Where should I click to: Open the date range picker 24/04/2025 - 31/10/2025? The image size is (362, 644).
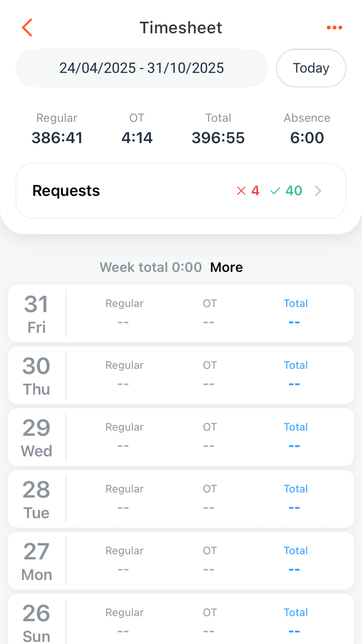142,68
